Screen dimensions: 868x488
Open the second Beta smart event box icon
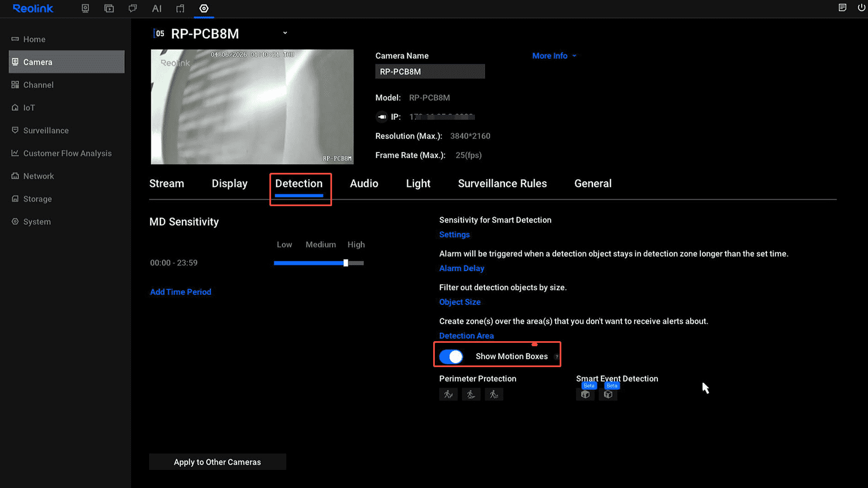608,394
